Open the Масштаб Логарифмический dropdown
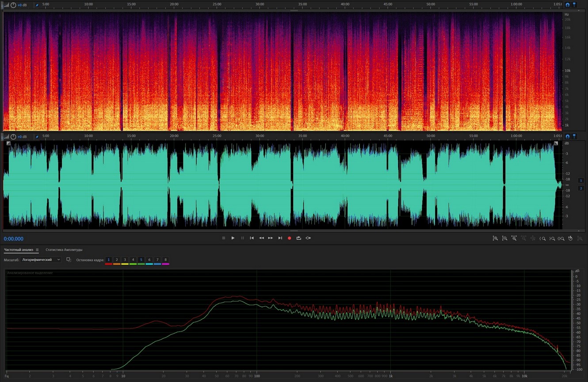 [41, 260]
